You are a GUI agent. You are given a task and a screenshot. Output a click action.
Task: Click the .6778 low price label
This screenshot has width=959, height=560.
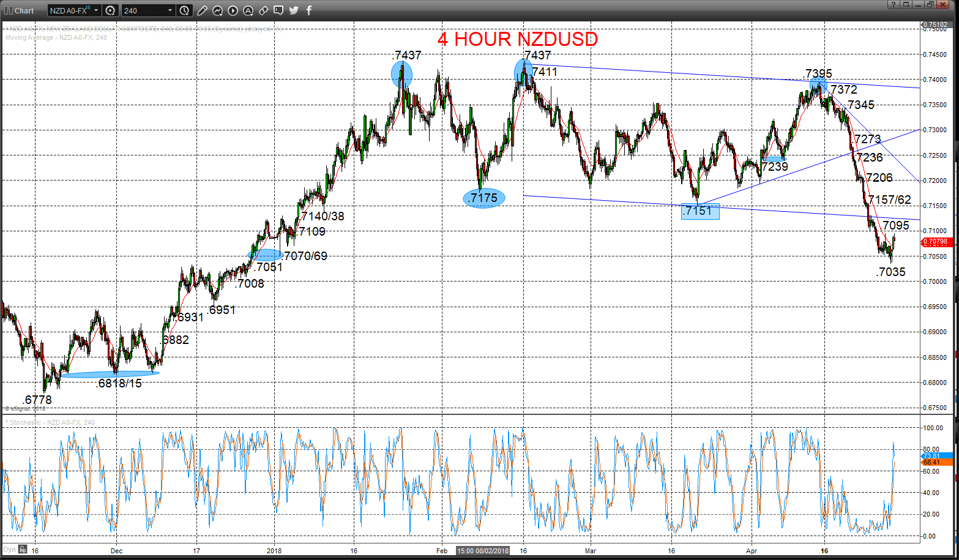point(37,400)
